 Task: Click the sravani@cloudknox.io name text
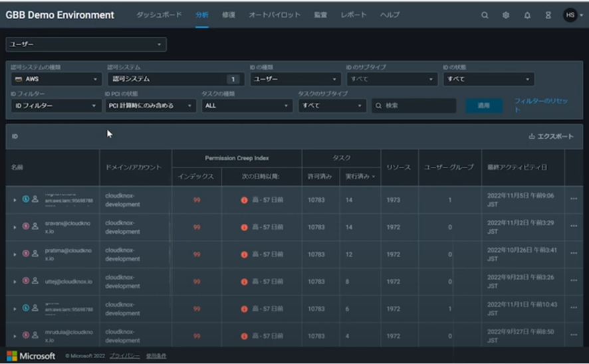tap(68, 227)
